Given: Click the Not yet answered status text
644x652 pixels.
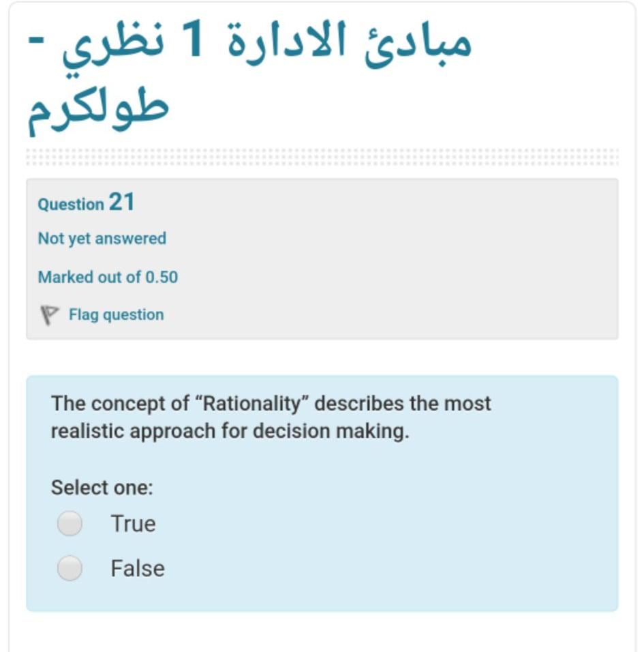Looking at the screenshot, I should 102,239.
